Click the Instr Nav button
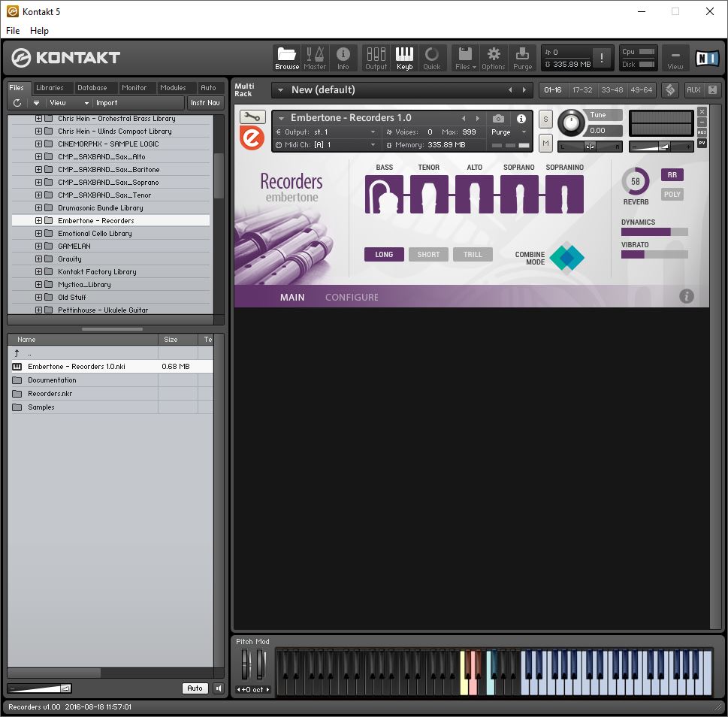This screenshot has width=728, height=717. tap(205, 103)
